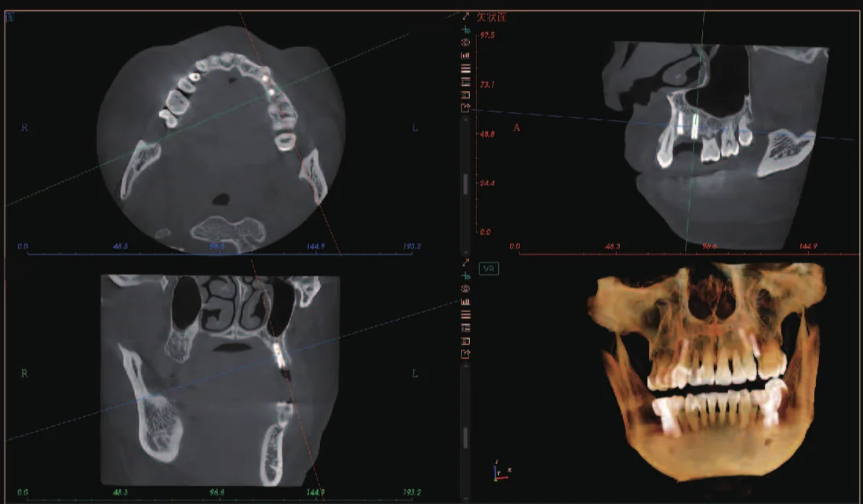Toggle the green crosshair tool in upper toolbar
863x504 pixels.
pyautogui.click(x=465, y=30)
